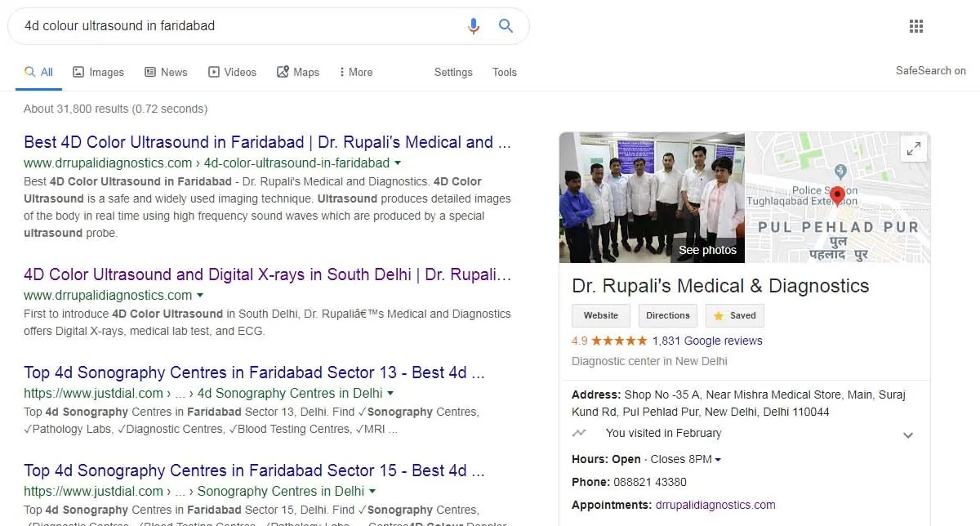Click the voice search microphone icon

point(473,26)
